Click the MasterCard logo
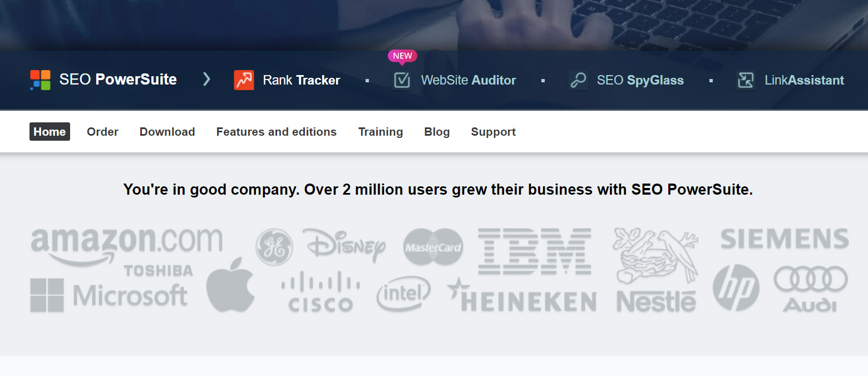The height and width of the screenshot is (376, 868). (x=433, y=246)
